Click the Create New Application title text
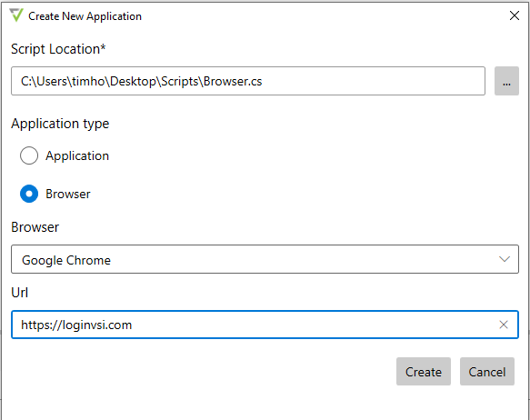Image resolution: width=530 pixels, height=420 pixels. pyautogui.click(x=85, y=16)
